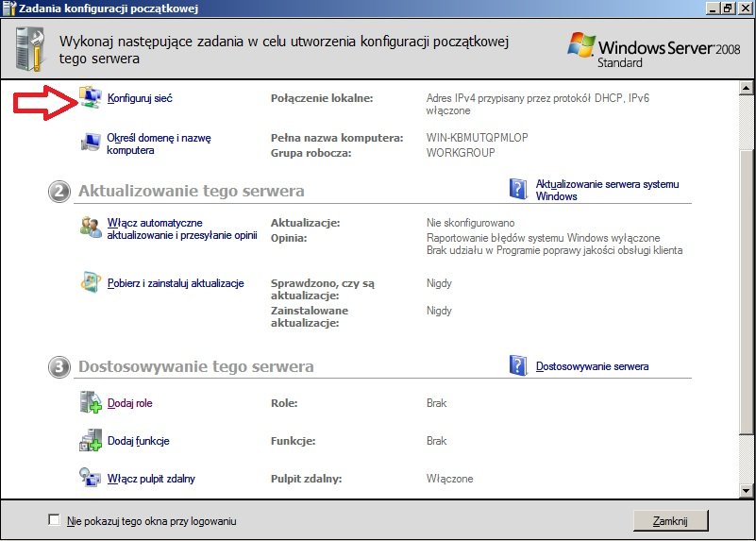Click the Pobierz i zainstaluj aktualizacje icon

click(91, 282)
